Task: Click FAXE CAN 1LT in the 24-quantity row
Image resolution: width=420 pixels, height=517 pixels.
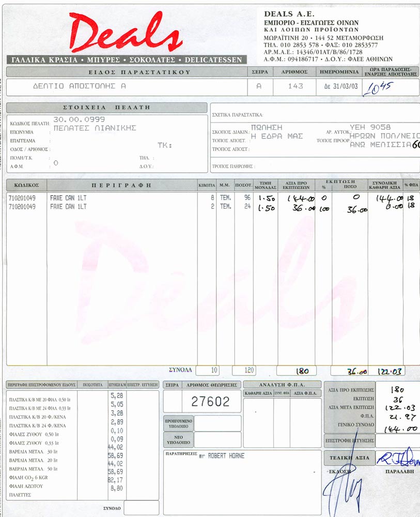Action: point(68,207)
